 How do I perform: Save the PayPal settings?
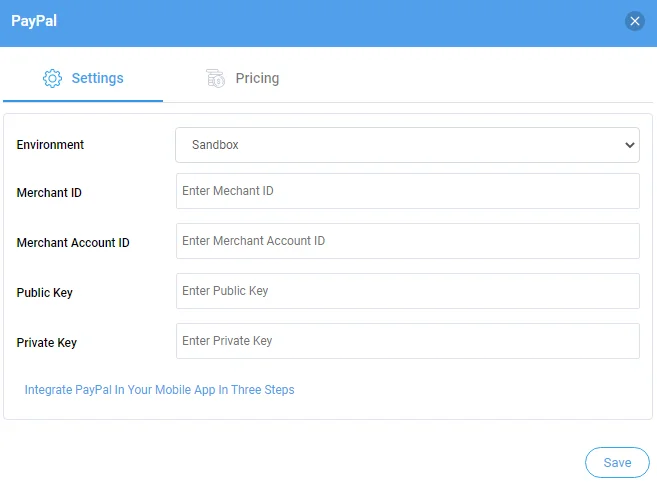coord(617,462)
